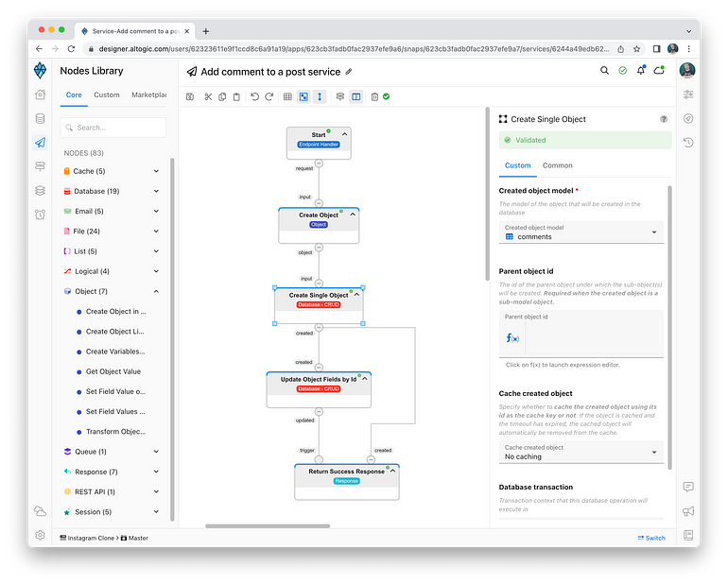
Task: Toggle the snap-to-grid highlighted icon
Action: pos(303,96)
